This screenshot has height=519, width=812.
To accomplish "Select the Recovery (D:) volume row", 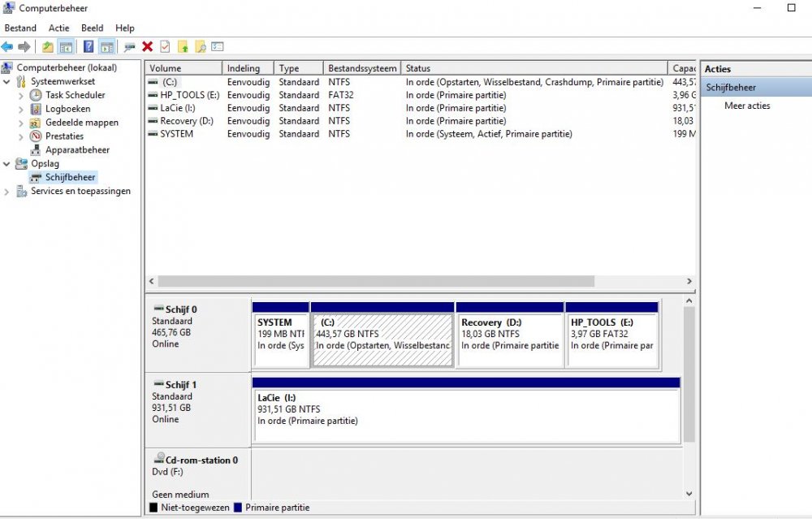I will (421, 121).
